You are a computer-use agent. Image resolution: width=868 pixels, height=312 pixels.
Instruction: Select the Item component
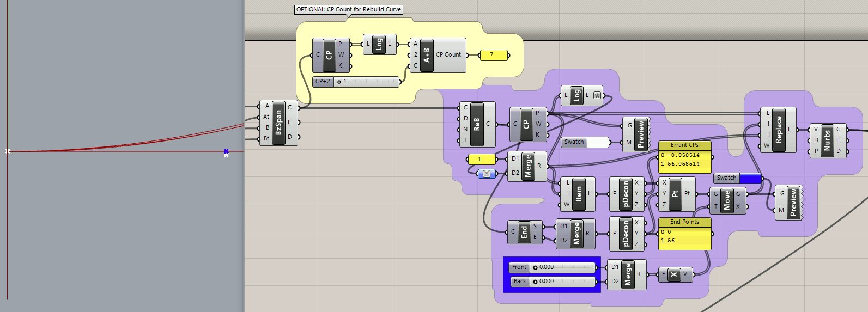[579, 194]
